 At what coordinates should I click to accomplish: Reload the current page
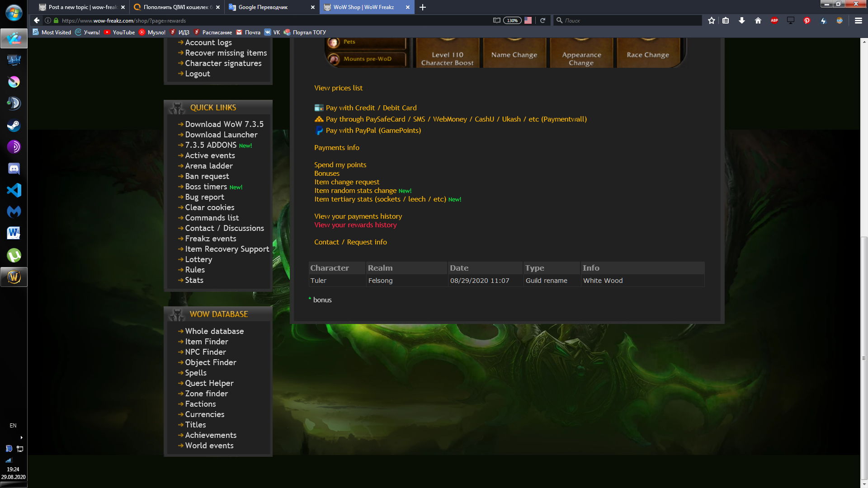[542, 20]
